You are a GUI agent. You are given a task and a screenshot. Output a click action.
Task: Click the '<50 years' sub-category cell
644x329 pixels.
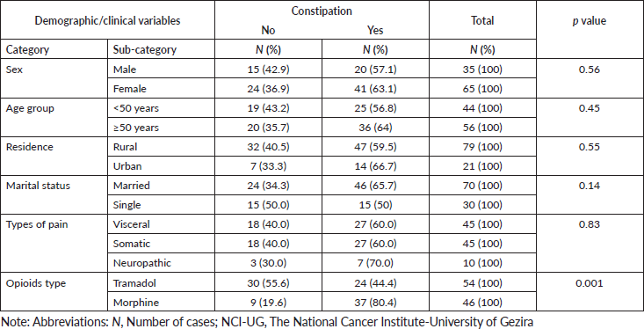(161, 108)
